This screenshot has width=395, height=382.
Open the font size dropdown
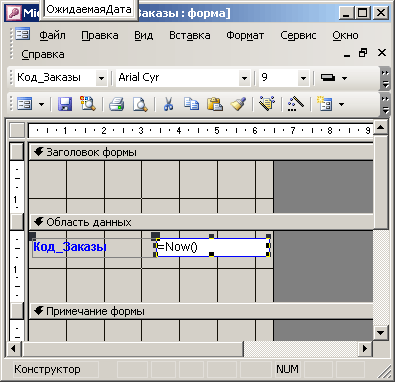(303, 78)
